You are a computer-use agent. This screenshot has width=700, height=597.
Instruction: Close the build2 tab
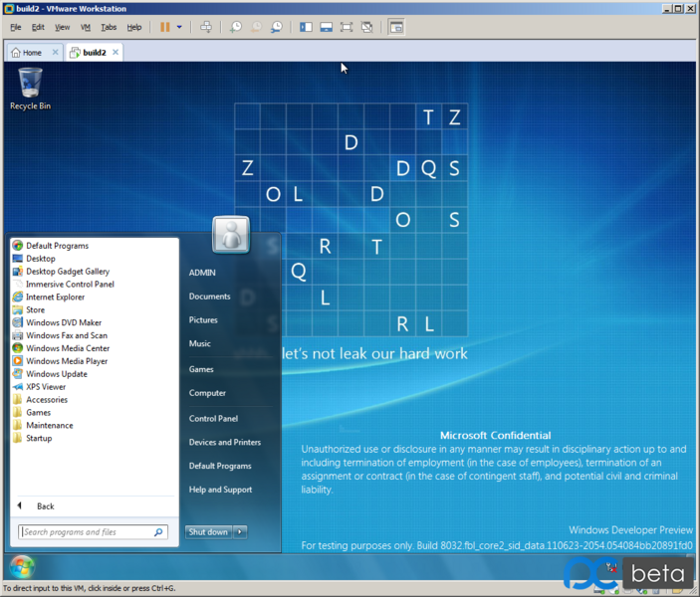pos(116,52)
